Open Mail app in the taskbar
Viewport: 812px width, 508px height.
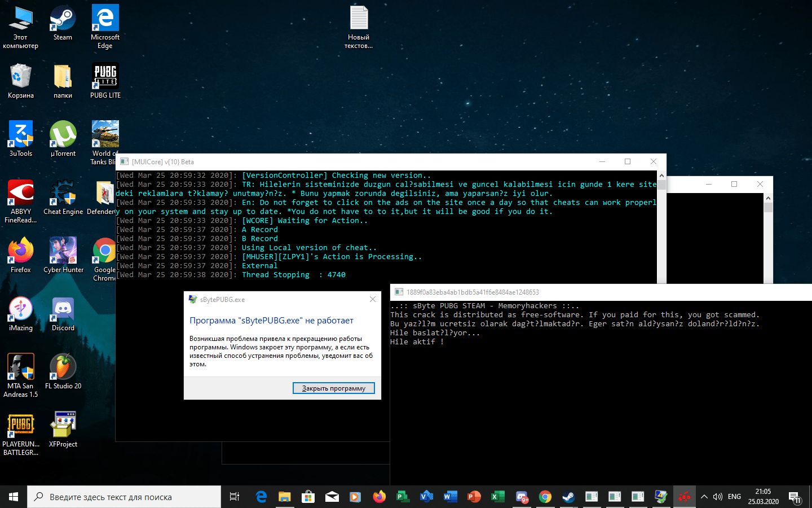pos(332,497)
